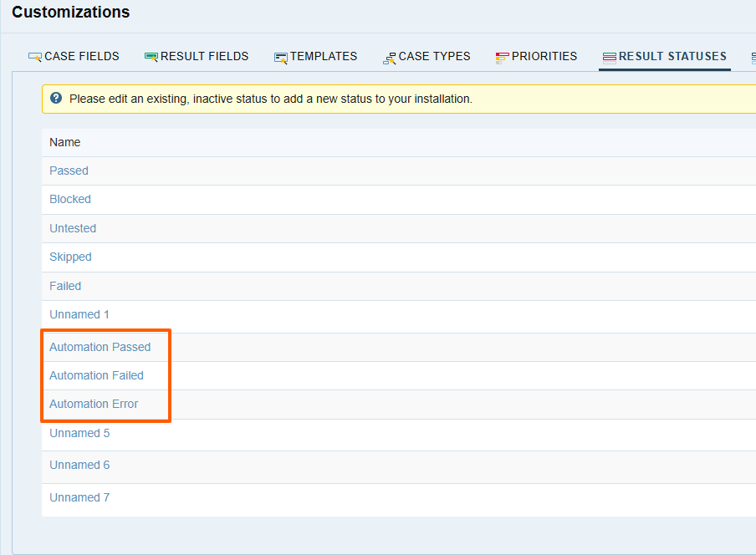The width and height of the screenshot is (756, 555).
Task: Click the Result Fields tab icon
Action: [x=151, y=56]
